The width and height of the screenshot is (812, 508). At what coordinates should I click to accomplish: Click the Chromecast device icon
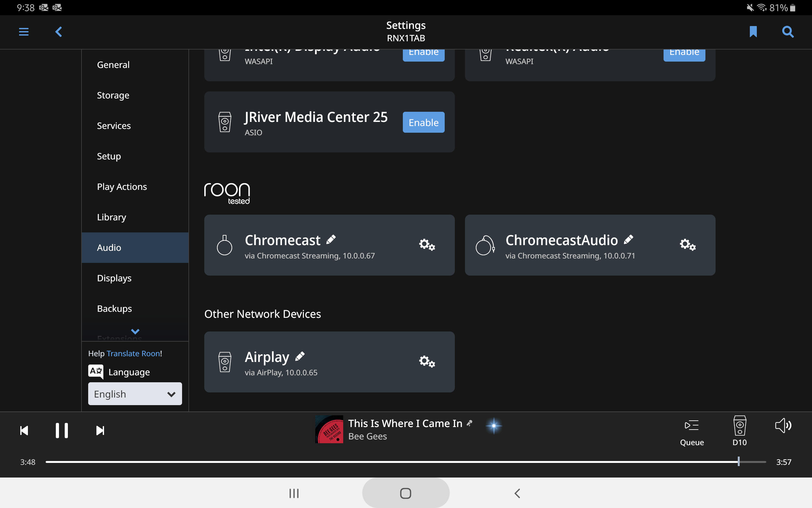225,245
